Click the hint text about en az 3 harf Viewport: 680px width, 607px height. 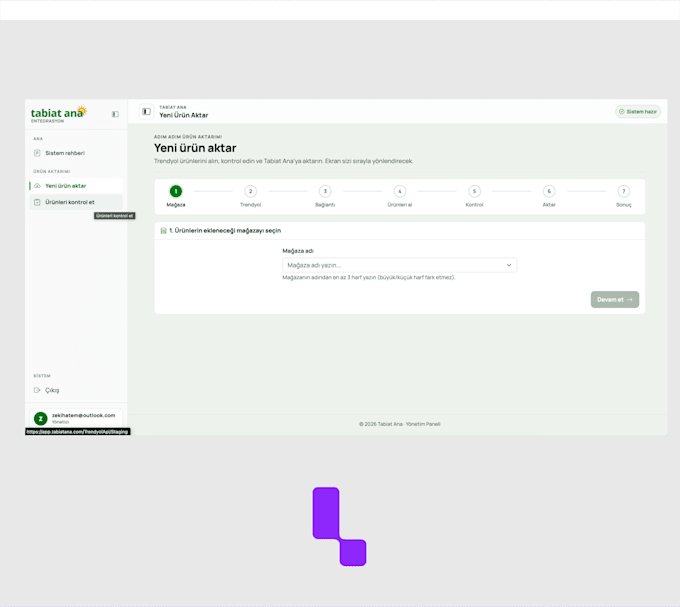pyautogui.click(x=369, y=277)
